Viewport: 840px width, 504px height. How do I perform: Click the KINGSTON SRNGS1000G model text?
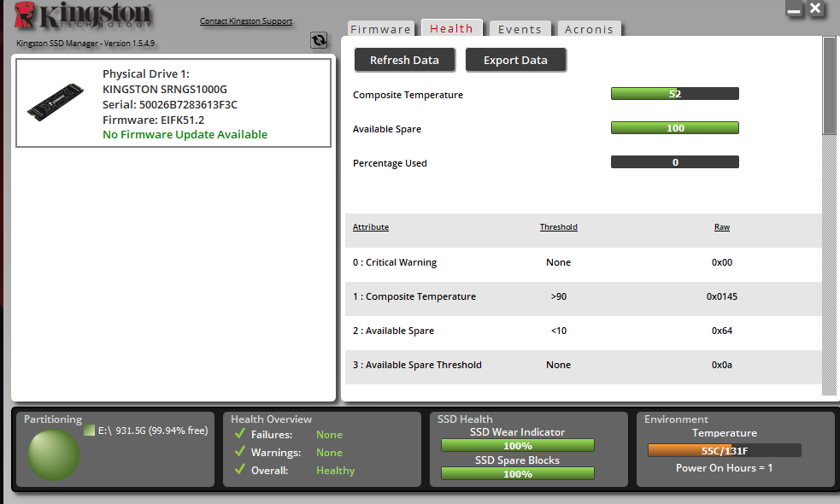click(x=164, y=89)
